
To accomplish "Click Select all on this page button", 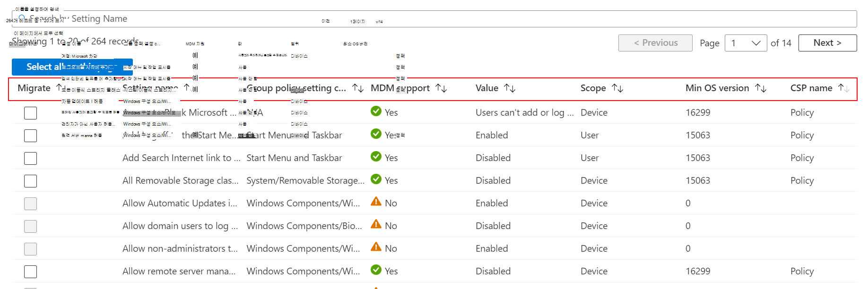I will click(72, 67).
